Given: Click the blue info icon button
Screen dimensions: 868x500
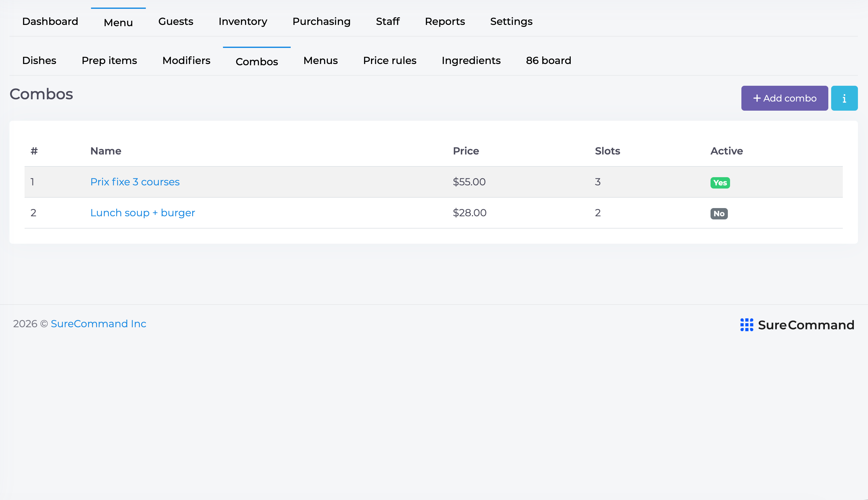Looking at the screenshot, I should coord(844,98).
